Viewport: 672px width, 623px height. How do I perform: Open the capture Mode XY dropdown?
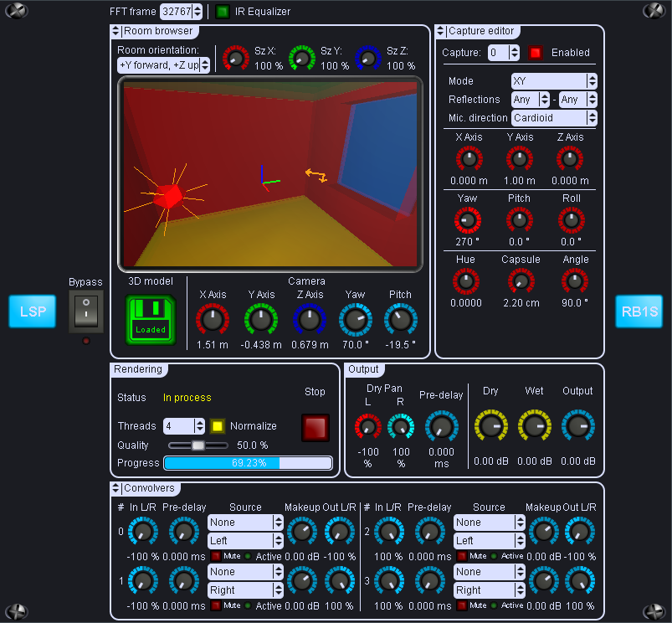(x=554, y=81)
